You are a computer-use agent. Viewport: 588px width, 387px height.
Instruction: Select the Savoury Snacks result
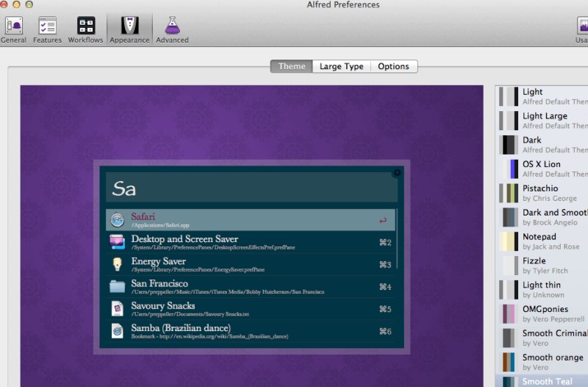tap(251, 309)
